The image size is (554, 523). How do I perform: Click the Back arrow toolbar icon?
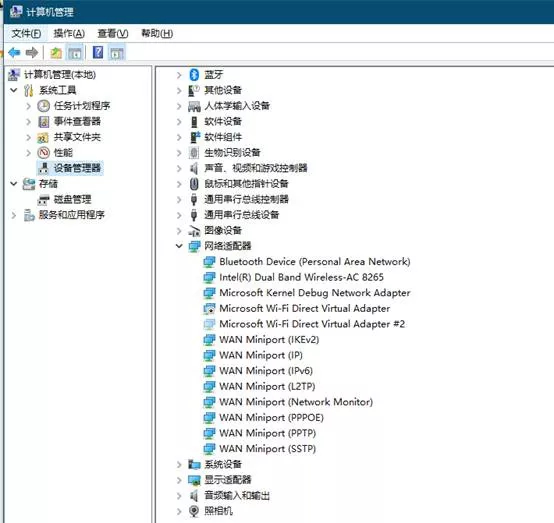(14, 53)
